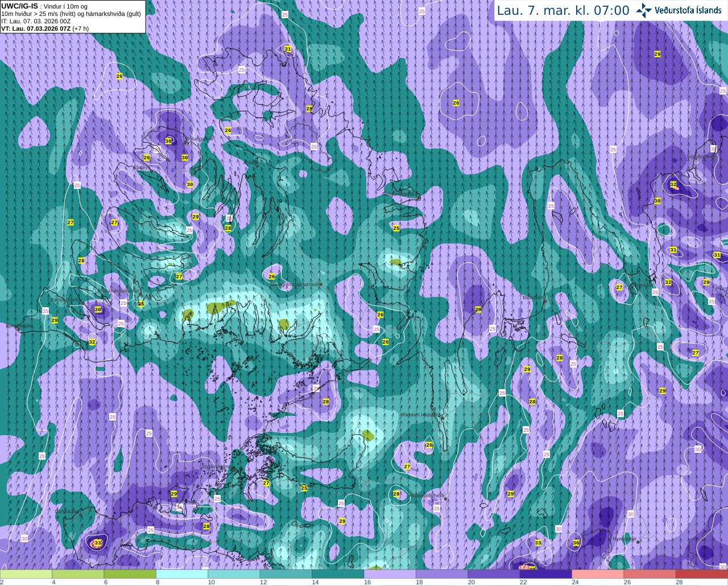
Task: Click the 2–4 m/s pale green legend swatch
Action: coord(26,574)
